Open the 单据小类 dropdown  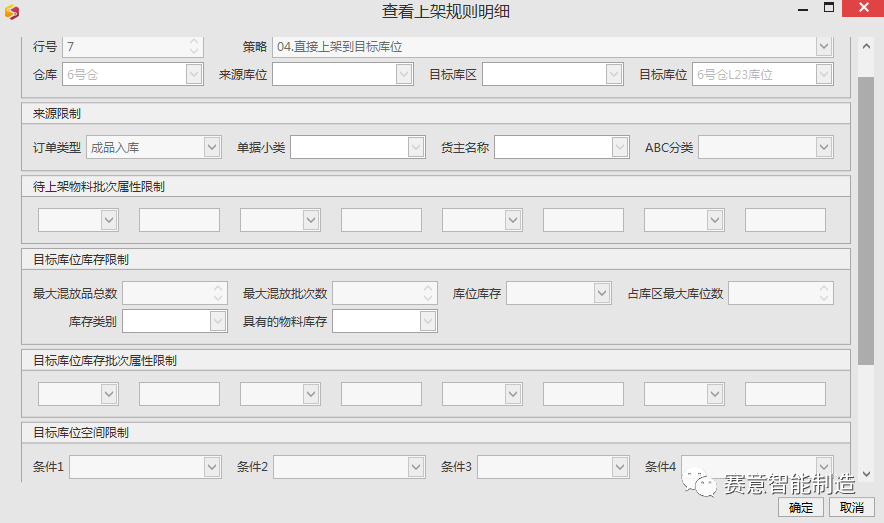pyautogui.click(x=416, y=148)
